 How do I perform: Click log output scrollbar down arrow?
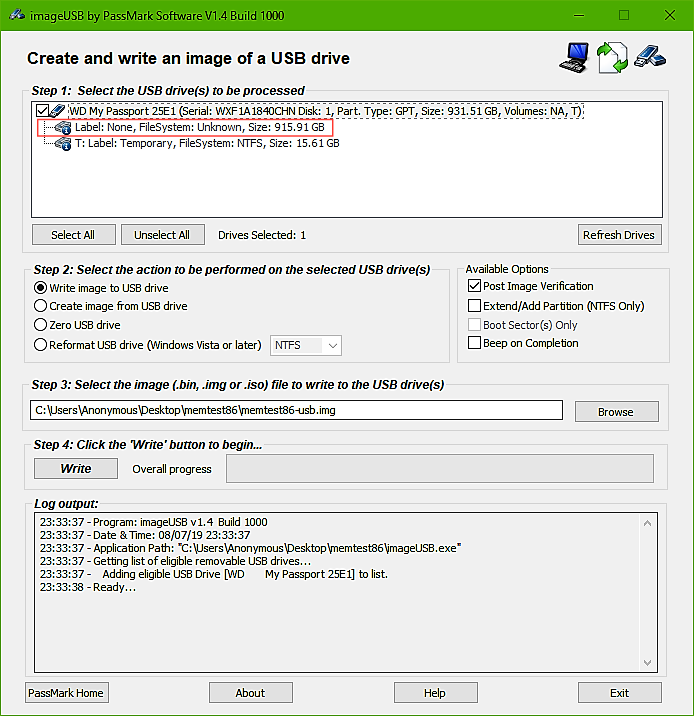click(x=647, y=662)
